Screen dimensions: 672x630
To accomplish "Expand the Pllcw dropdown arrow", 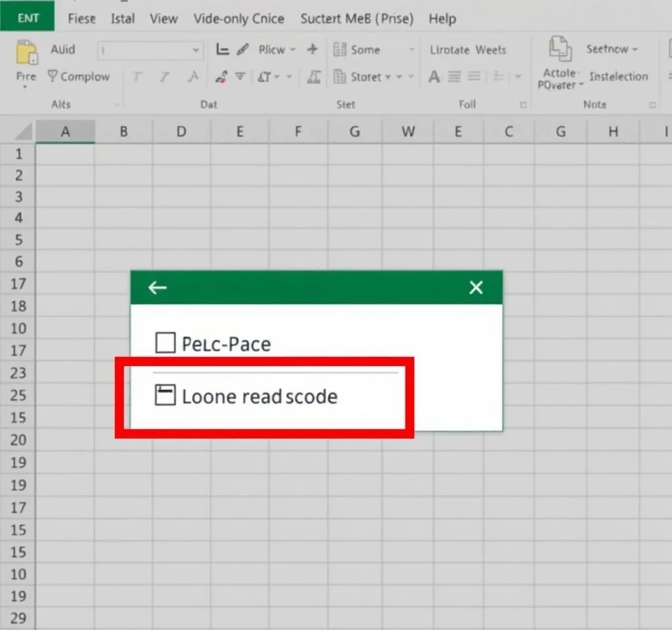I will click(293, 49).
